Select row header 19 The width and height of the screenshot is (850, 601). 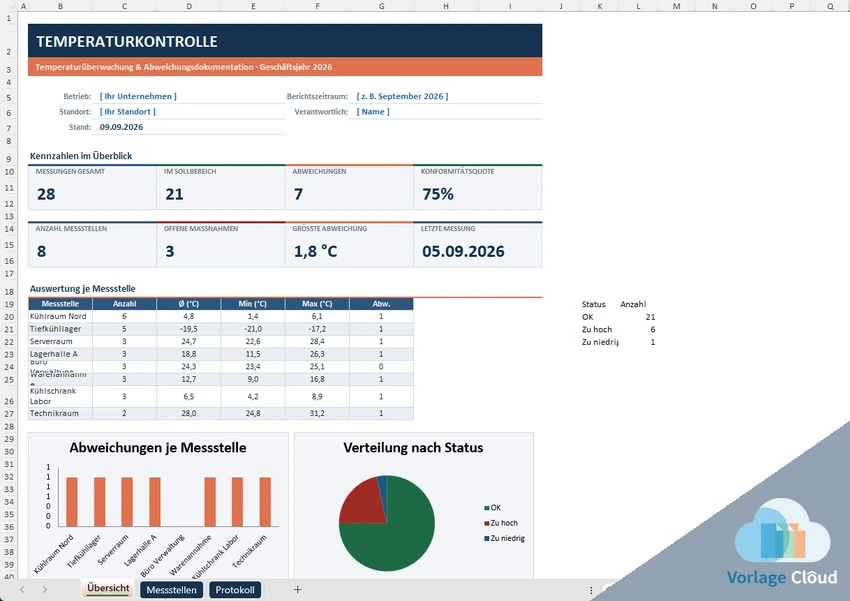pyautogui.click(x=9, y=304)
